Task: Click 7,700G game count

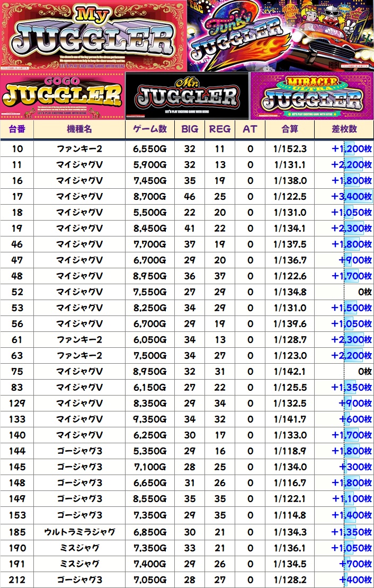Action: [150, 244]
